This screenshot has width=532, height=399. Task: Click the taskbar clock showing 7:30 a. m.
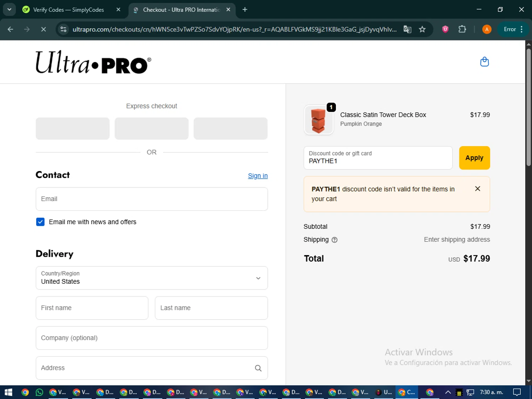(x=491, y=392)
